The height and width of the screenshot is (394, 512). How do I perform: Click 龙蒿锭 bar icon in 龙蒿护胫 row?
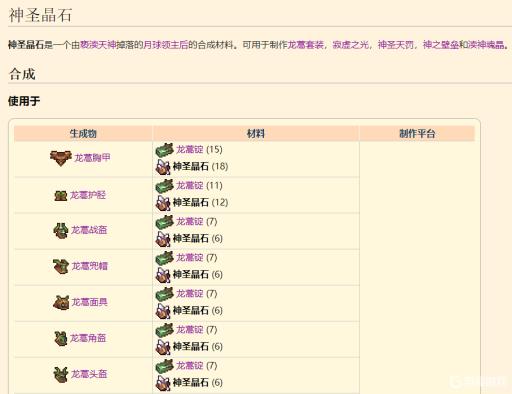coord(165,186)
